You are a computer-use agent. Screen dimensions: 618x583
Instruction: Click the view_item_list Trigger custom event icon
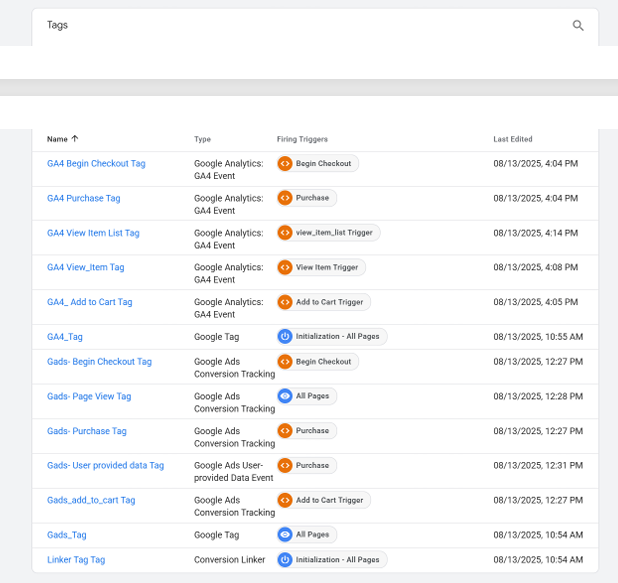pyautogui.click(x=285, y=233)
